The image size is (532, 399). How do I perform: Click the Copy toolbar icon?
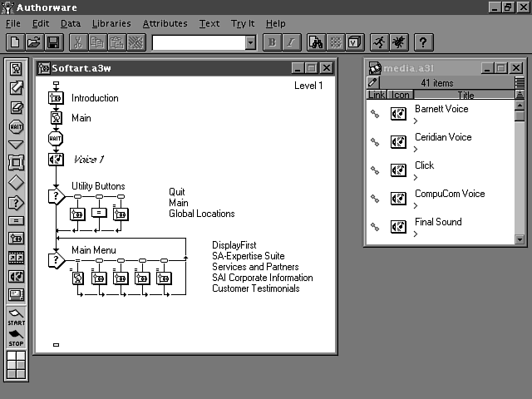coord(98,42)
